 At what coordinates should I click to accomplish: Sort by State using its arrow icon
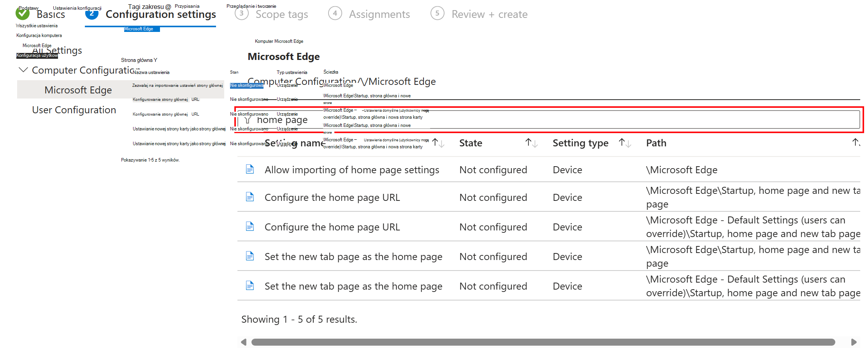pyautogui.click(x=532, y=143)
